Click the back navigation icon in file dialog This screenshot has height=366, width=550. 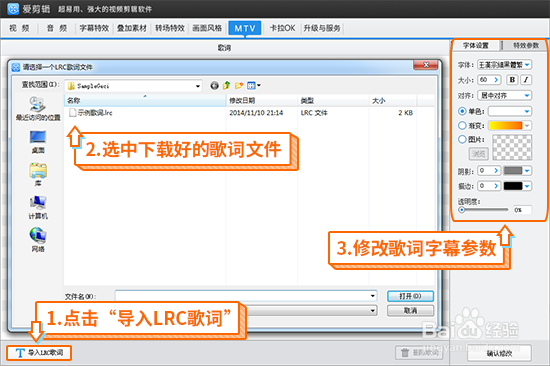pos(214,86)
